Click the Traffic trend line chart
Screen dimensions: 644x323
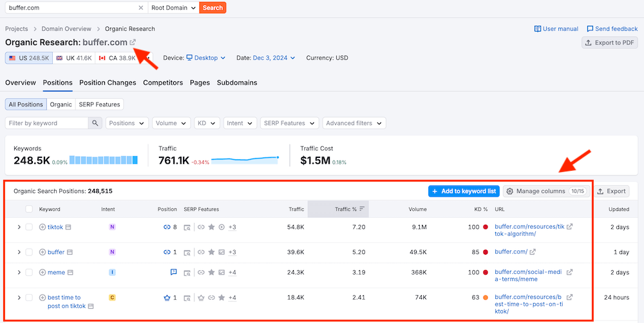point(245,159)
